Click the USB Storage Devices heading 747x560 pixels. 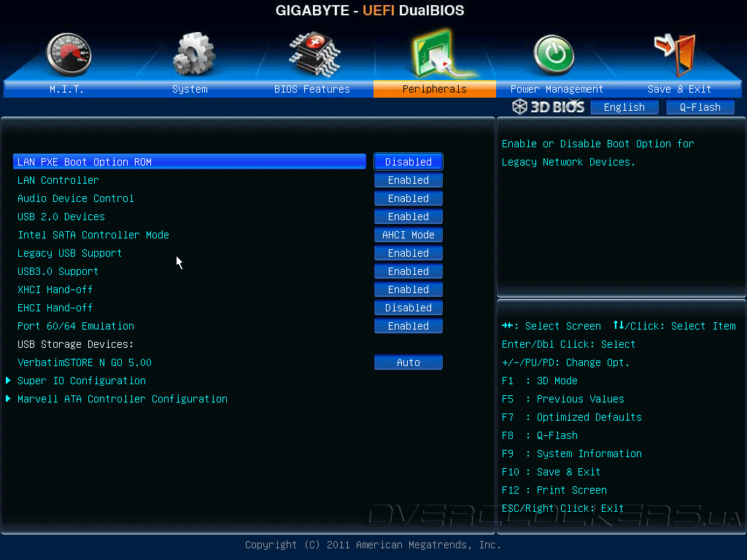pos(76,344)
